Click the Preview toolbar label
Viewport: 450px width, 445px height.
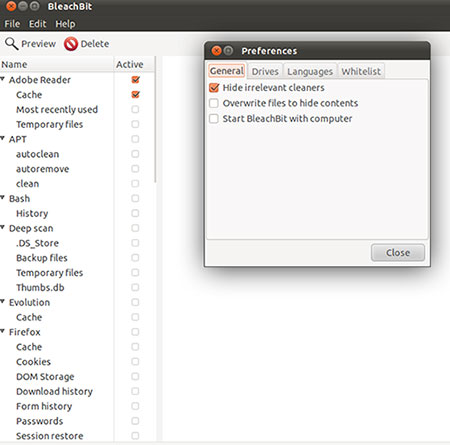tap(38, 44)
